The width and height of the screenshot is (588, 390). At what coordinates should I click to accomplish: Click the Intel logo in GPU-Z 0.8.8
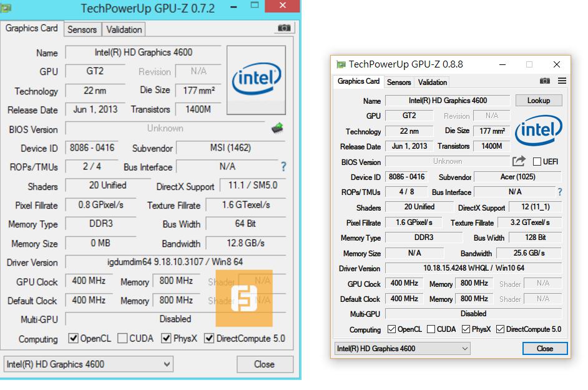coord(539,130)
